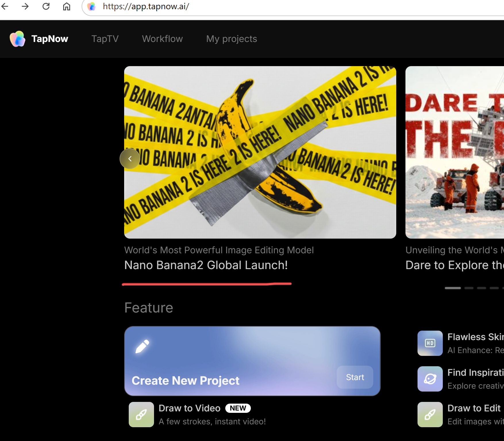Open the Draw to Edit brush icon
This screenshot has width=504, height=441.
pos(430,415)
